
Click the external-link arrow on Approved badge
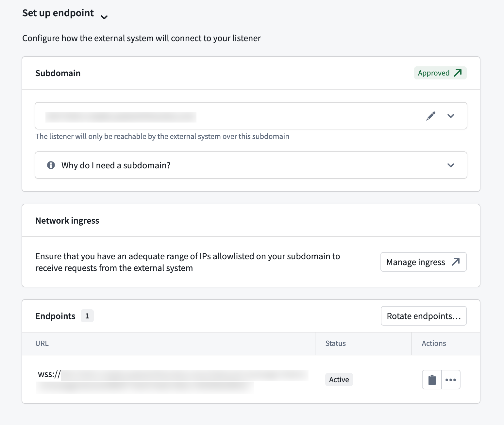(458, 73)
